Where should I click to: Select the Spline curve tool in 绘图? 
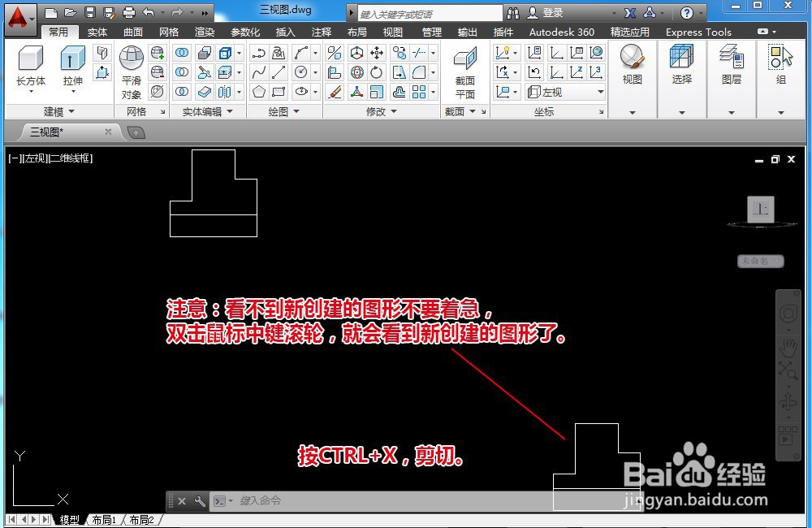[x=258, y=72]
